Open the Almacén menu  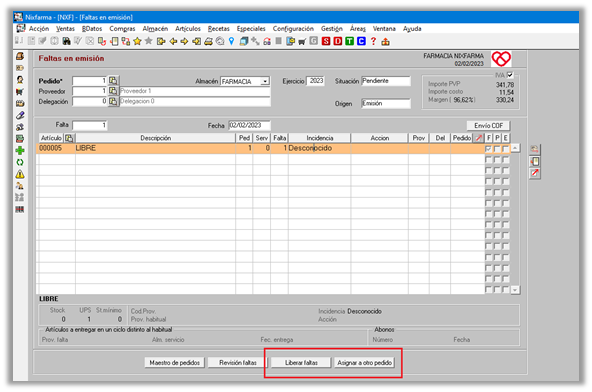tap(155, 29)
